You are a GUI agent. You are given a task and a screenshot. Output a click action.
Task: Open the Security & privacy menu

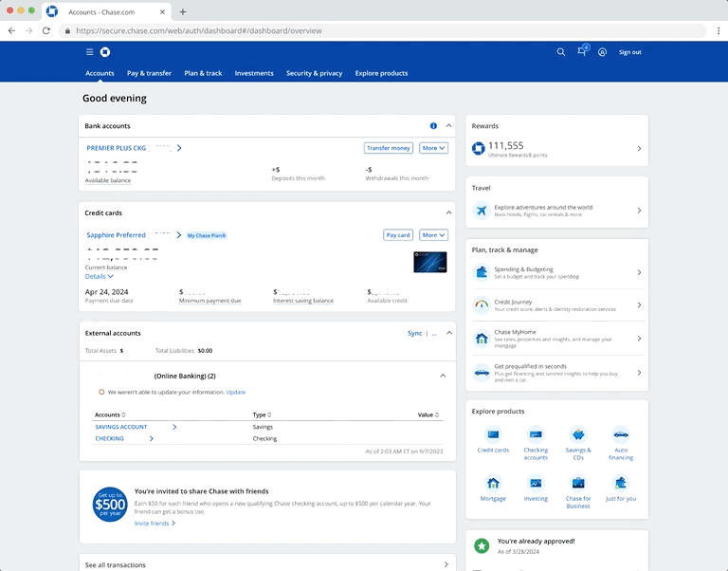315,73
